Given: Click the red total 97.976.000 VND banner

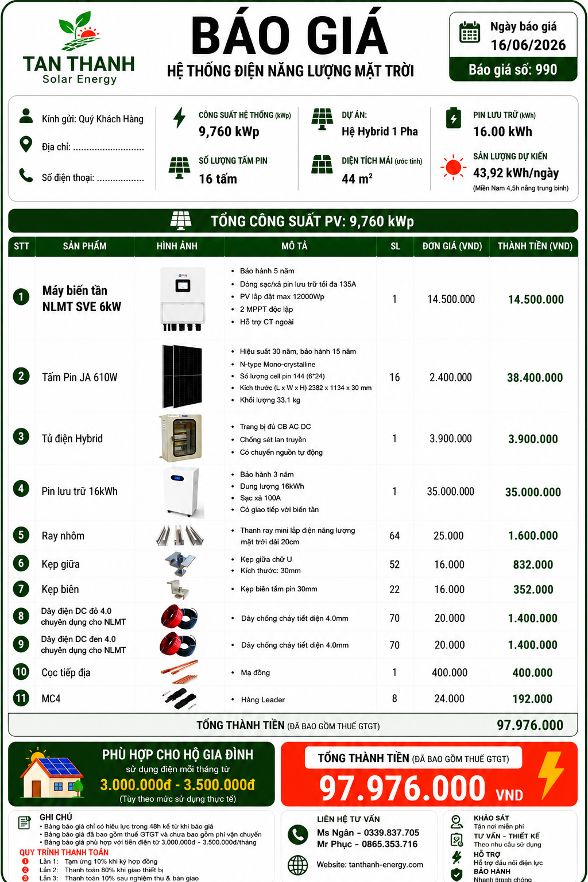Looking at the screenshot, I should [x=429, y=774].
